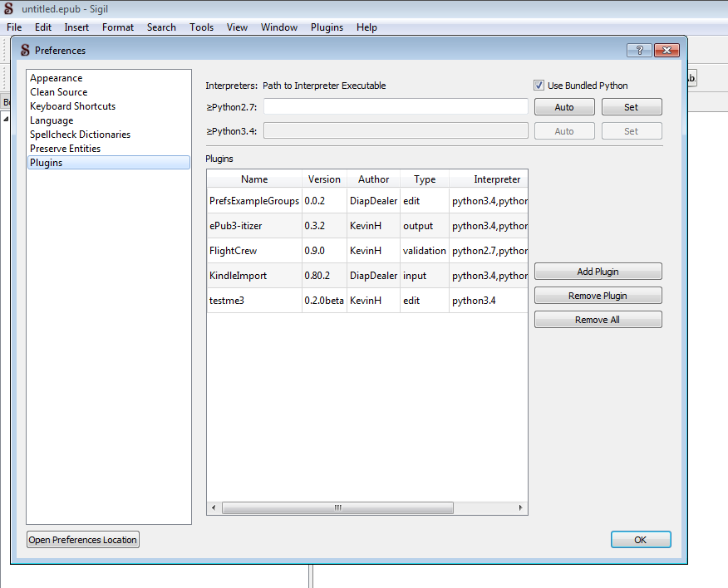Sort plugins by Author column header
Screen dimensions: 728x588
[x=373, y=179]
